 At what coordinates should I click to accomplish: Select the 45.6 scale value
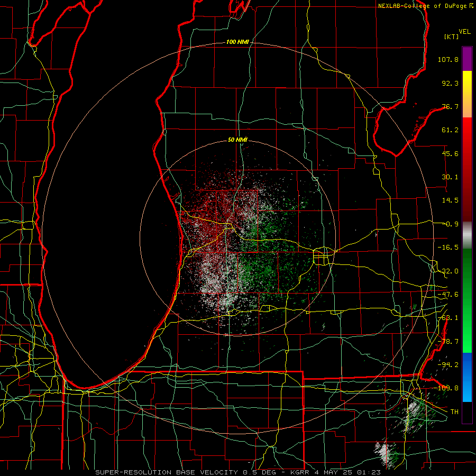(450, 153)
